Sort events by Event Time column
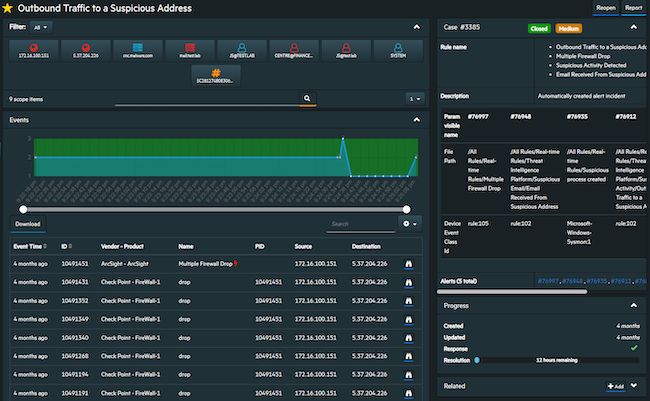This screenshot has height=401, width=650. point(30,245)
